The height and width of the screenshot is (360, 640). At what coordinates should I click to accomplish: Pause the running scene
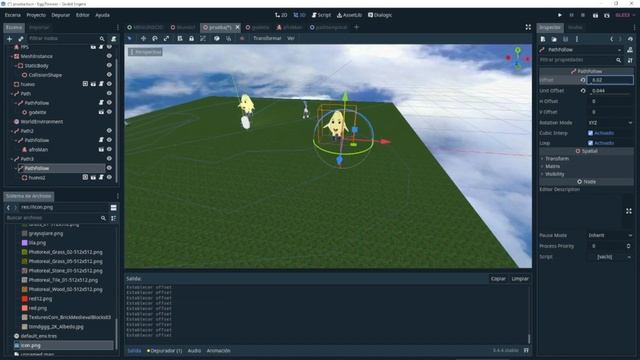point(571,15)
